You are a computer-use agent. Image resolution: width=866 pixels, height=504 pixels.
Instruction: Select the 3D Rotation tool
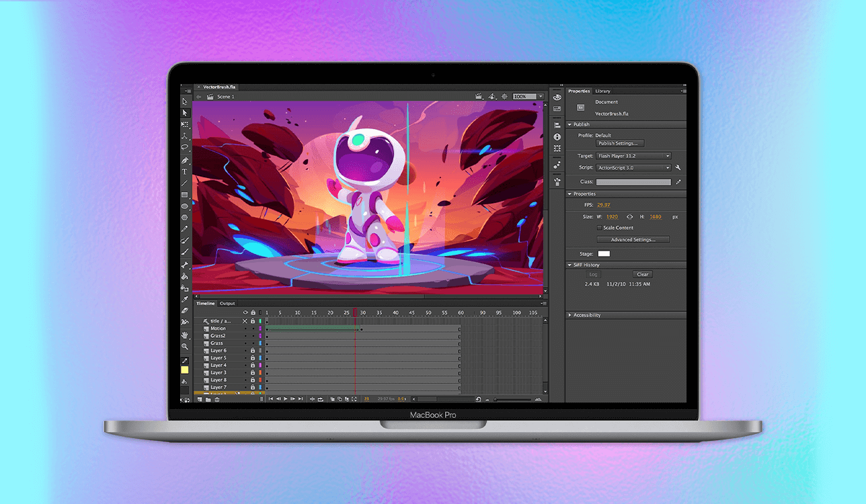185,136
